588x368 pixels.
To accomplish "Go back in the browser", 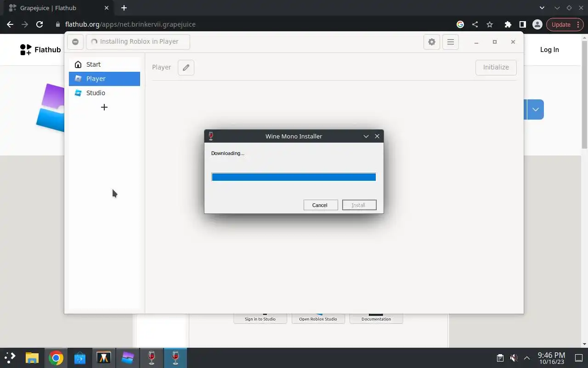I will [x=10, y=24].
